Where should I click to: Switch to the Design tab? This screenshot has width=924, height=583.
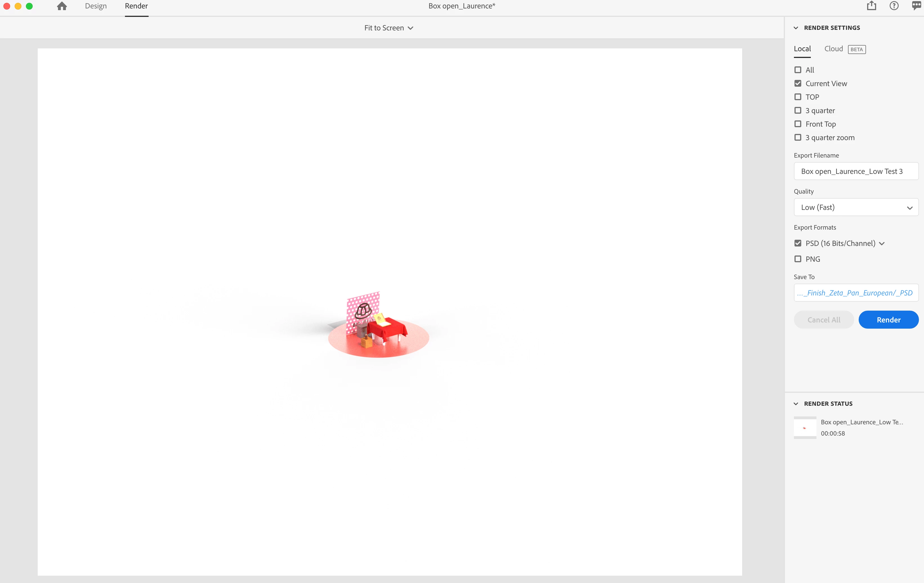[x=95, y=6]
